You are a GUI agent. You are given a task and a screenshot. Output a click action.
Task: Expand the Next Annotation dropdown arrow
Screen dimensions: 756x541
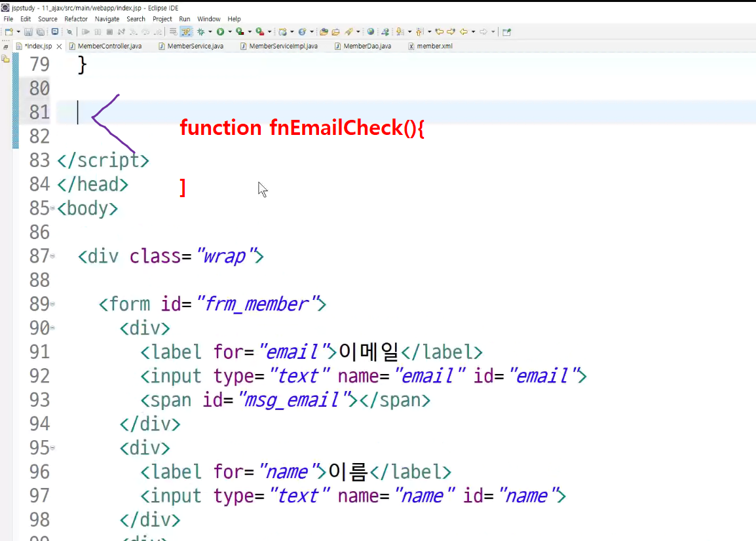click(410, 32)
